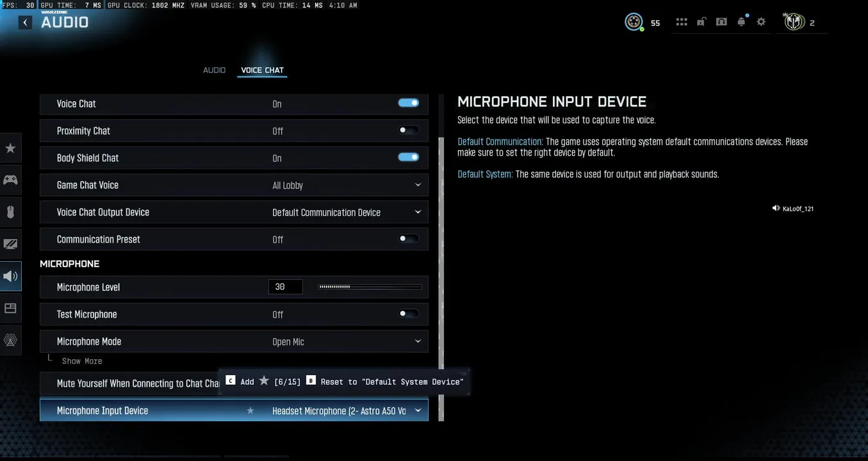Open the Graphics display settings category
Screen dimensions: 868x461
10,244
